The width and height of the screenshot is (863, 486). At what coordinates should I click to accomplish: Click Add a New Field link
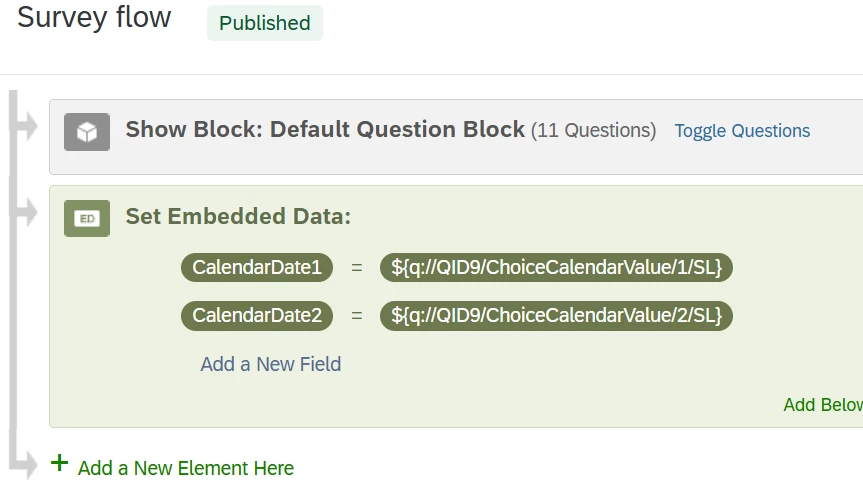pyautogui.click(x=270, y=364)
